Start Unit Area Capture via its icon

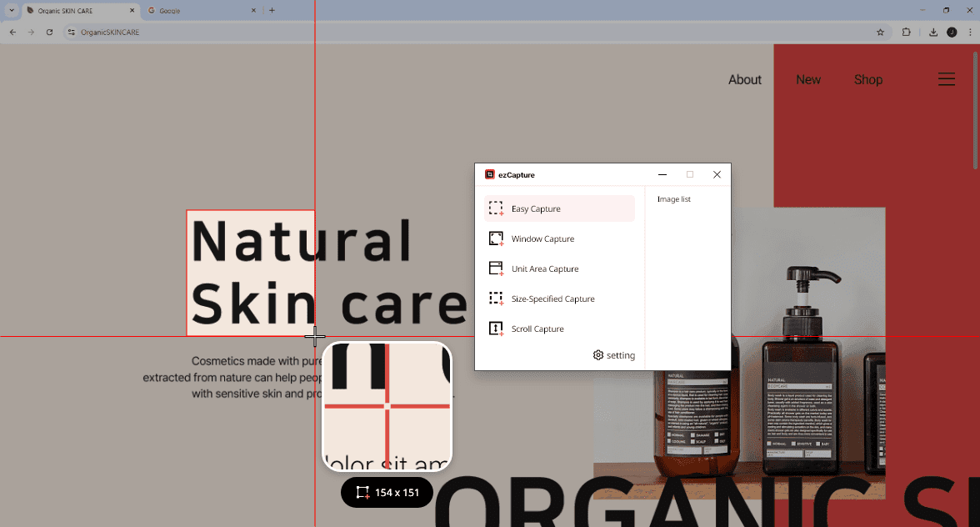coord(496,269)
